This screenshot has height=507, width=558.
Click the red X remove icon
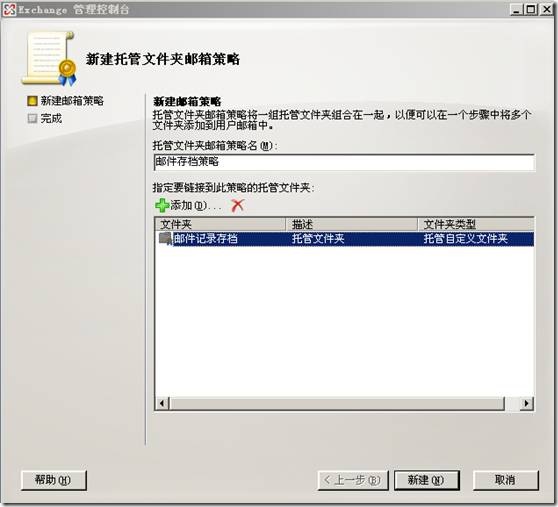[x=238, y=205]
